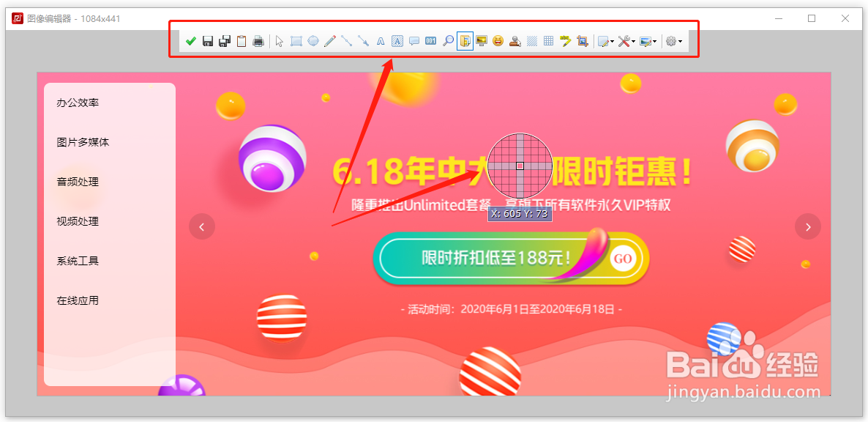Click the 限时折扣低至188元 banner button

[511, 259]
